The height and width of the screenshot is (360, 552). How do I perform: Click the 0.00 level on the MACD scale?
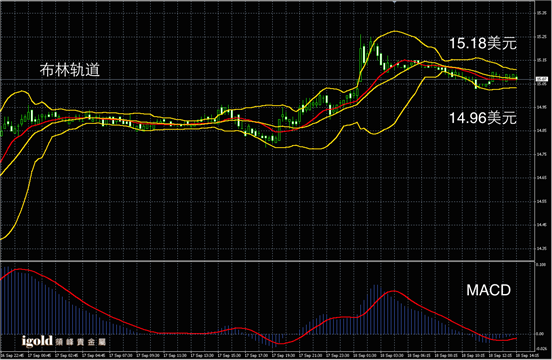point(541,334)
